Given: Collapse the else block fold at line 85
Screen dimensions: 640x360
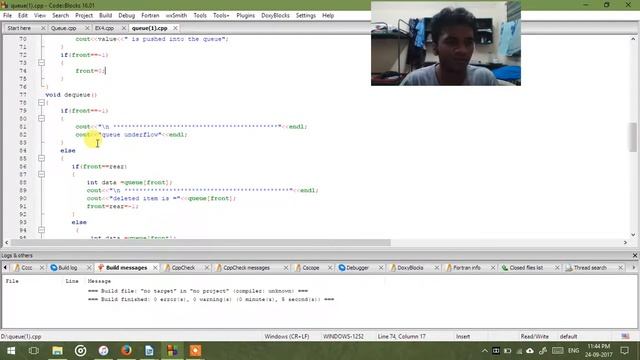Looking at the screenshot, I should point(41,158).
